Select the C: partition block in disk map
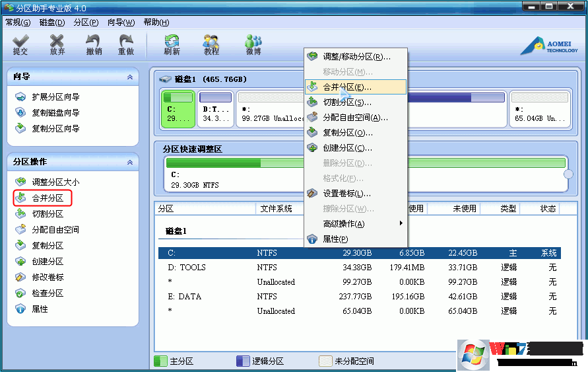The image size is (588, 372). coord(178,109)
